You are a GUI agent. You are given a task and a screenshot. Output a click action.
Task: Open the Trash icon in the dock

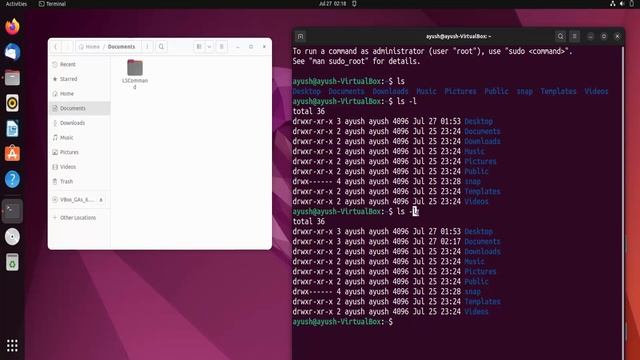tap(12, 262)
